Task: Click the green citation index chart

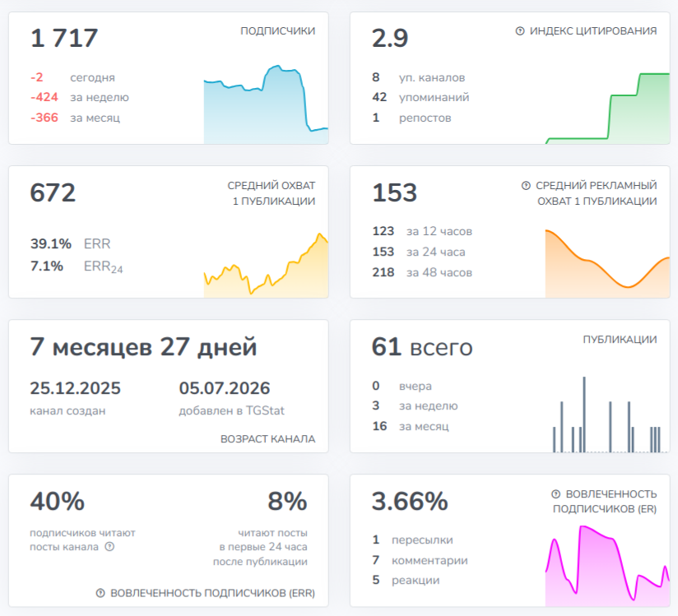Action: click(x=607, y=109)
